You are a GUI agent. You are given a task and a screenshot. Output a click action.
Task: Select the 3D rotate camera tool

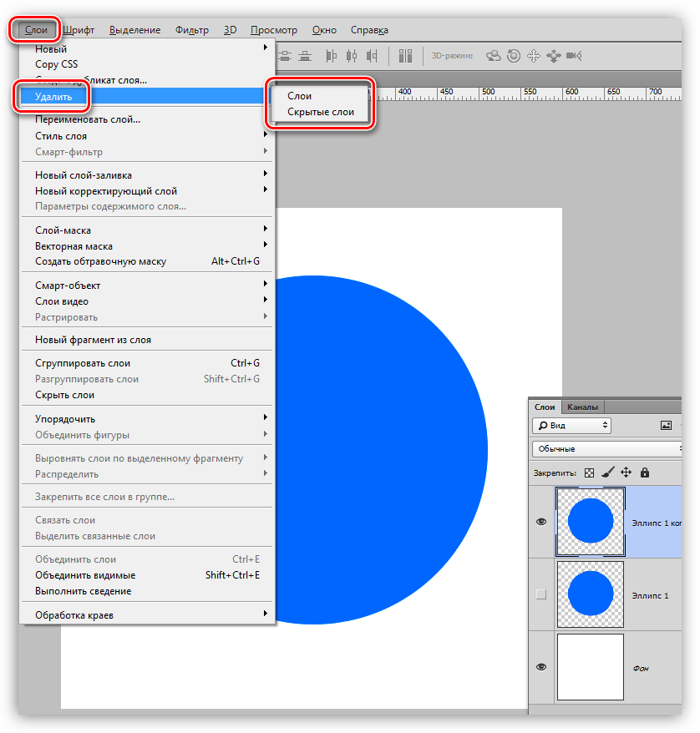pos(494,56)
